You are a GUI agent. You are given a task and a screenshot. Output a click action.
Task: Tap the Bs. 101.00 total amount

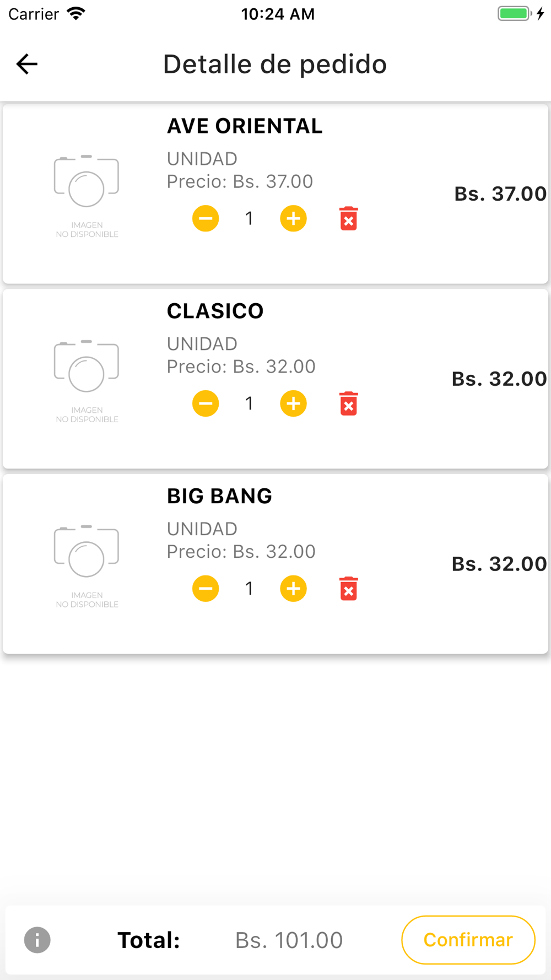click(289, 940)
